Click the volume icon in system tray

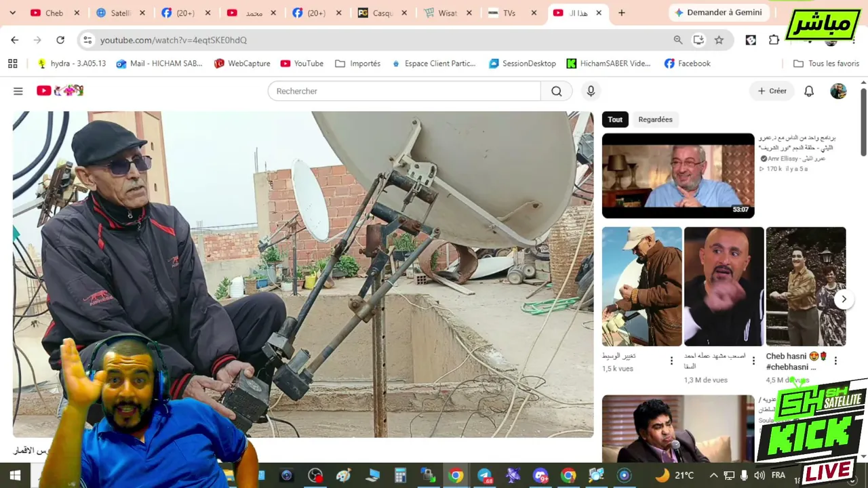tap(759, 476)
